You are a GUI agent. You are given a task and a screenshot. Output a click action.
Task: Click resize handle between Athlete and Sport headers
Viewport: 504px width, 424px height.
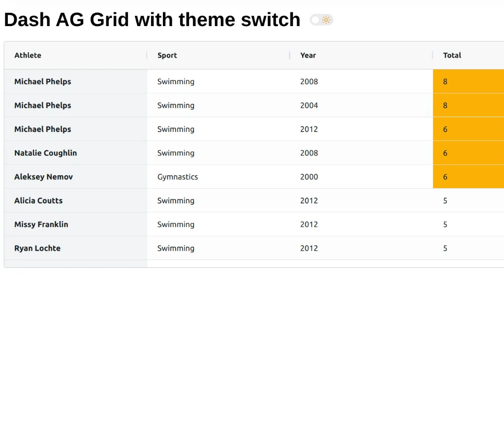pos(147,55)
